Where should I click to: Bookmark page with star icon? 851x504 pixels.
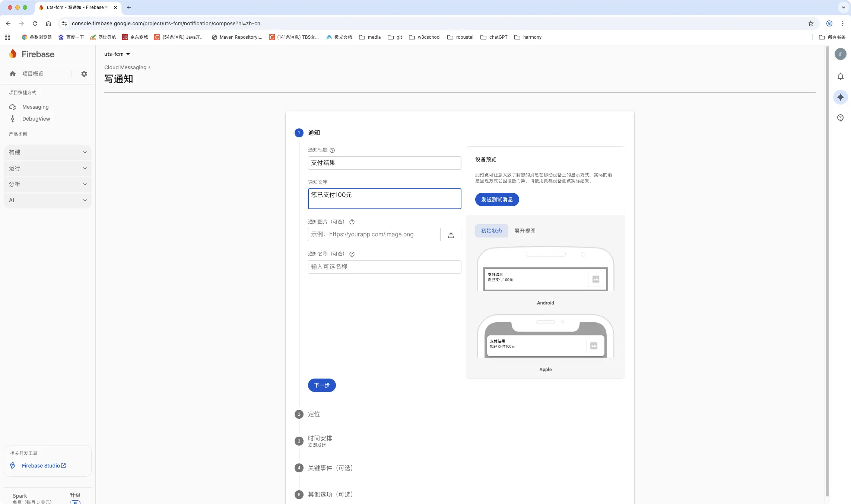pos(810,23)
